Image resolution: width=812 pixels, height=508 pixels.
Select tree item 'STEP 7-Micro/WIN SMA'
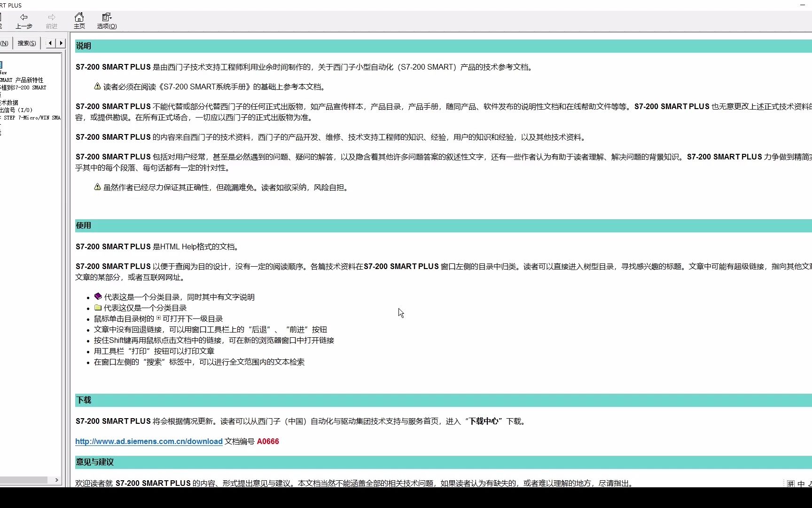(x=31, y=118)
